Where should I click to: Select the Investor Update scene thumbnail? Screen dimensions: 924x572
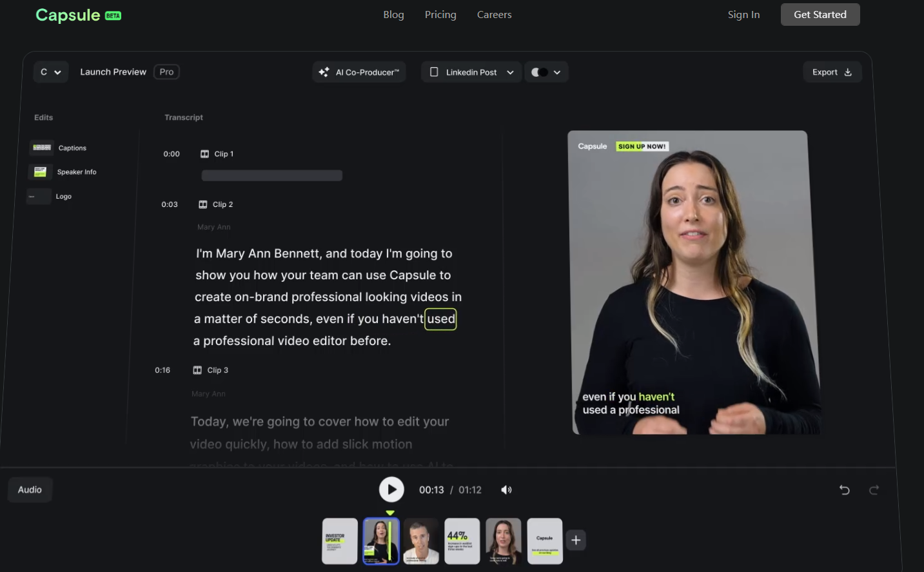340,541
